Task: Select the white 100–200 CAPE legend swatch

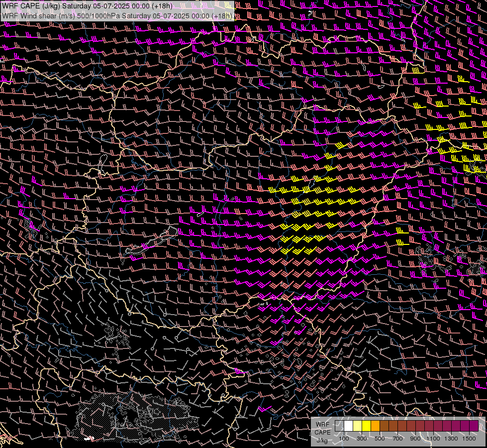Action: (x=349, y=426)
